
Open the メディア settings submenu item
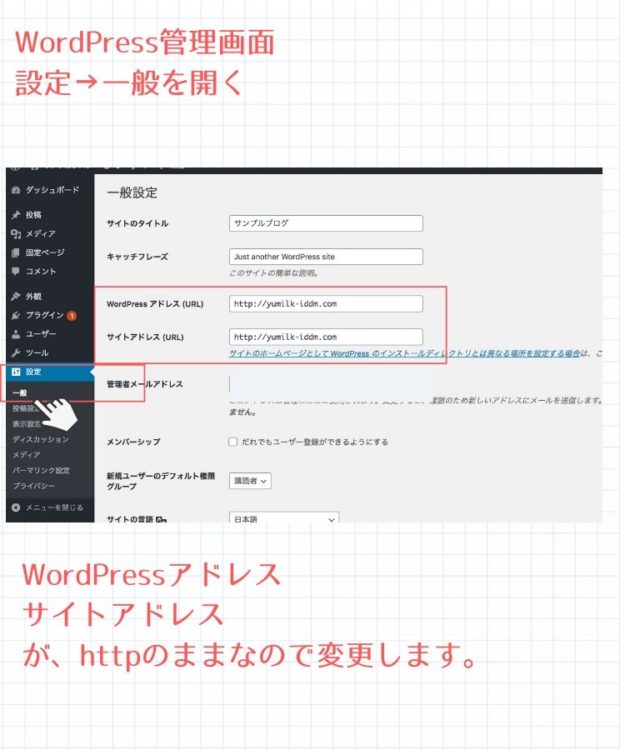pos(26,454)
